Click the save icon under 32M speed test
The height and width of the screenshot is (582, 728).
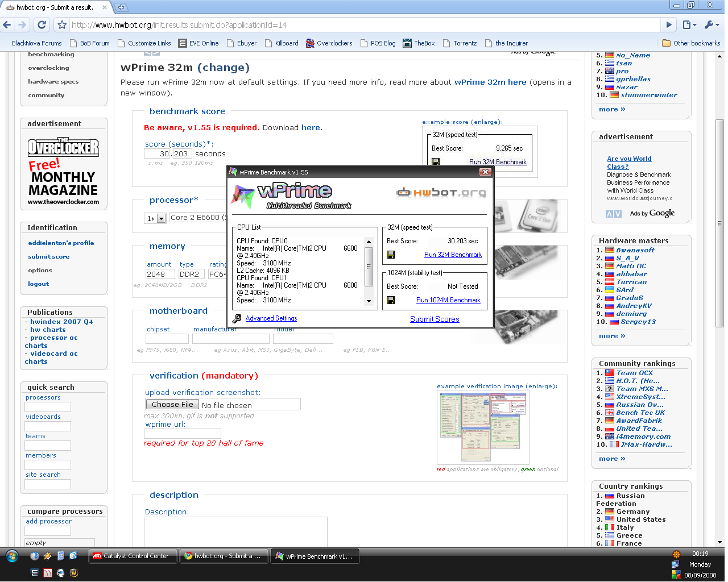click(x=391, y=255)
